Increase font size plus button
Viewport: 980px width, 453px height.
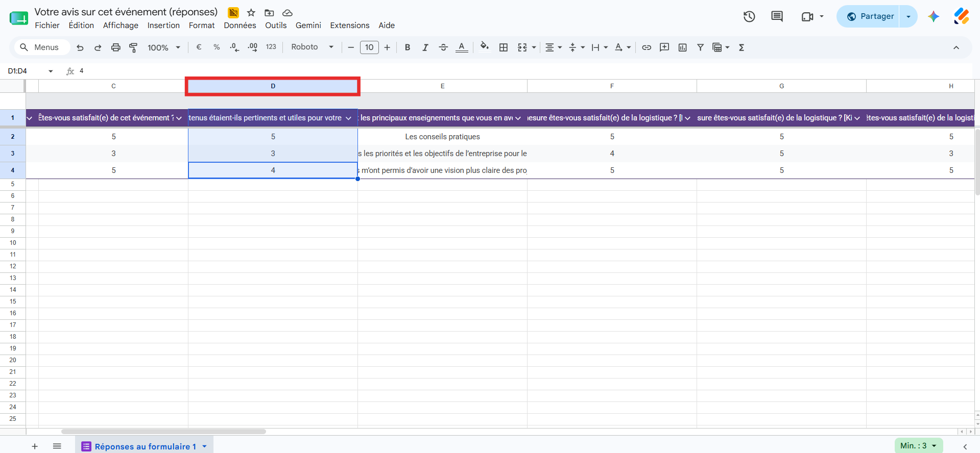tap(387, 47)
